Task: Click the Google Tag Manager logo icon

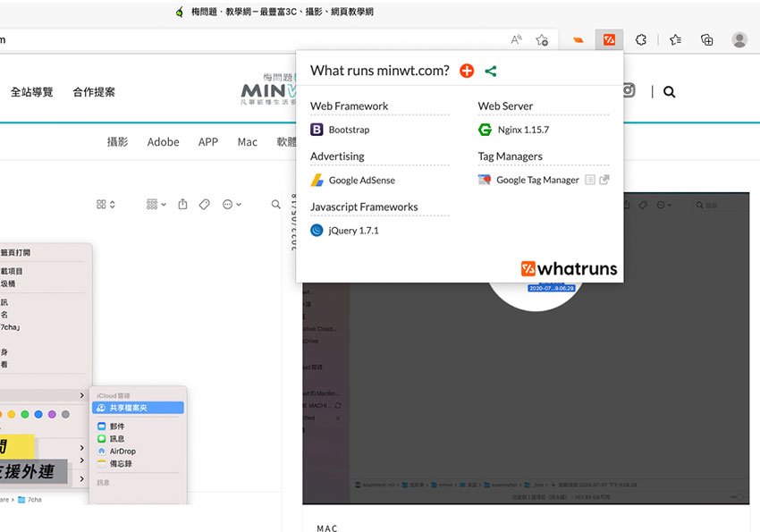Action: coord(485,180)
